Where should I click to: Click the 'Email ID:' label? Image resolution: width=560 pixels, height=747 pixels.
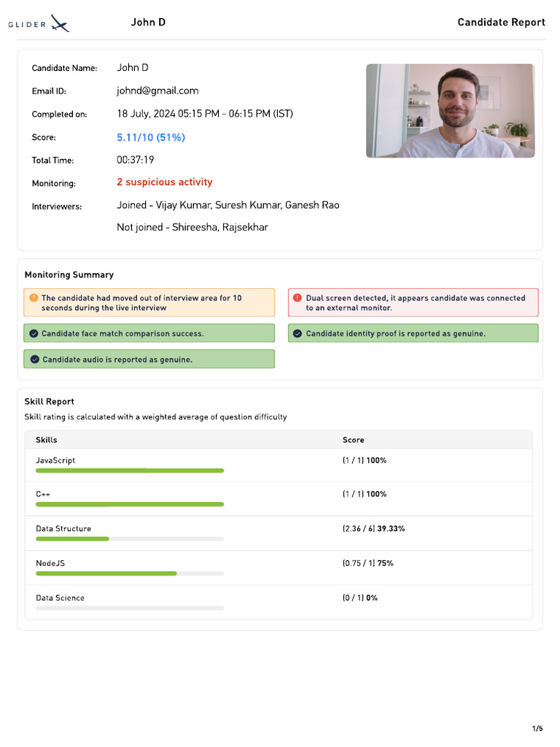click(49, 91)
